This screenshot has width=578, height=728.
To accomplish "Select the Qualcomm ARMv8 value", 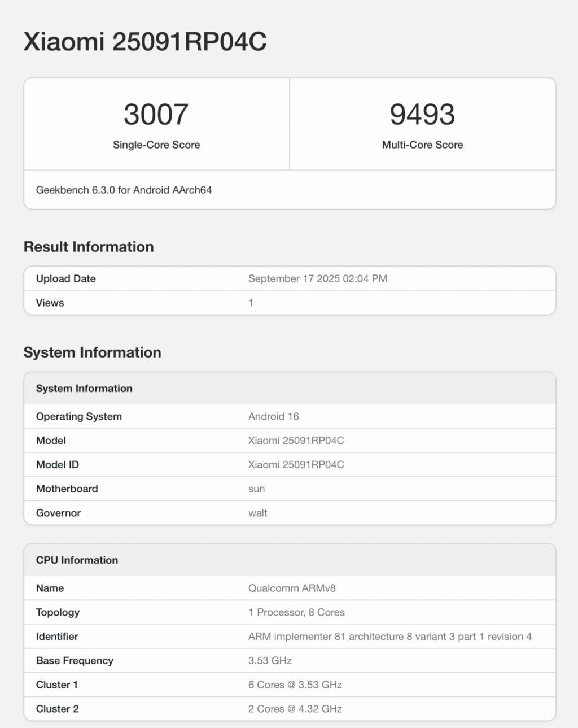I will pos(292,588).
